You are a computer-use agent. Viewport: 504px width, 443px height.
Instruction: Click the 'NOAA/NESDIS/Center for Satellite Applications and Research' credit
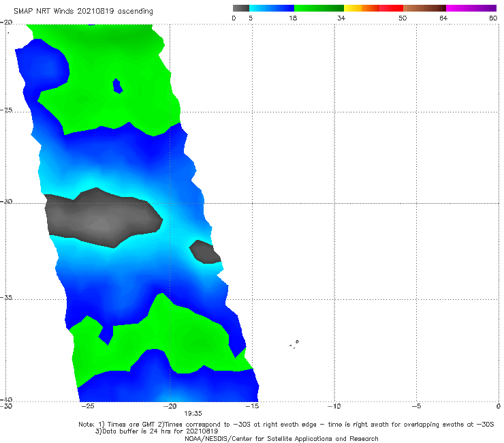281,438
